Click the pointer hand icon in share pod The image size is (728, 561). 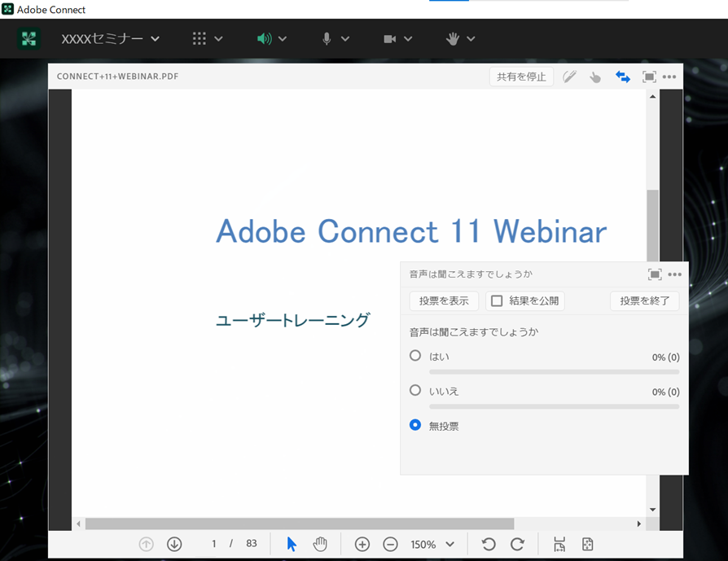click(x=594, y=77)
